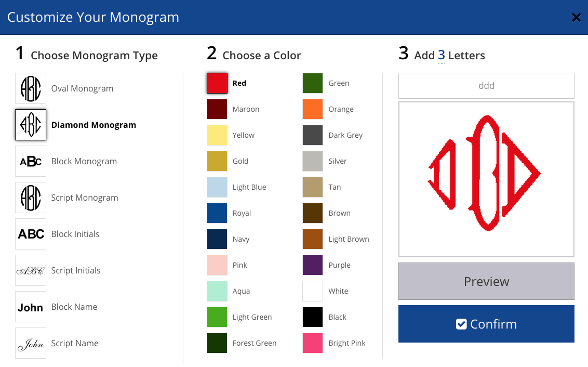Click the Orange color name
The image size is (588, 367).
[341, 109]
